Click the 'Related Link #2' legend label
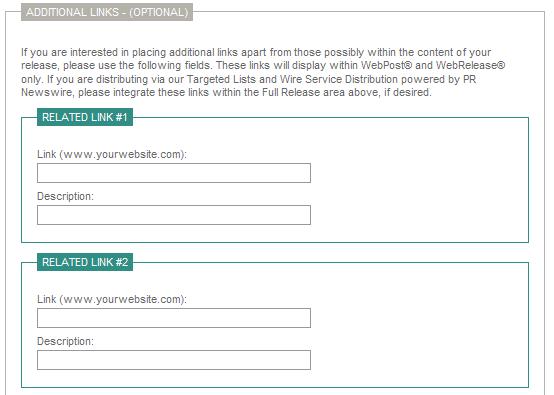This screenshot has width=554, height=395. [85, 262]
